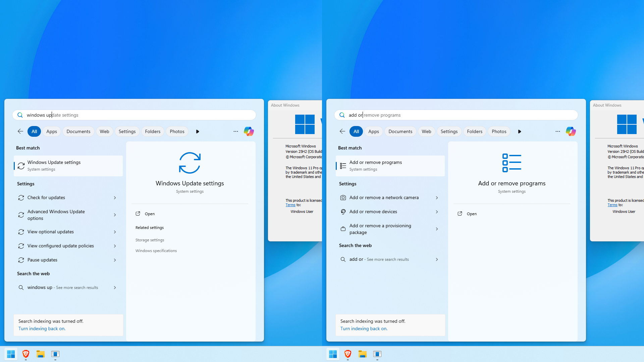Expand 'Advanced Windows Update options' chevron
644x362 pixels.
pyautogui.click(x=115, y=215)
